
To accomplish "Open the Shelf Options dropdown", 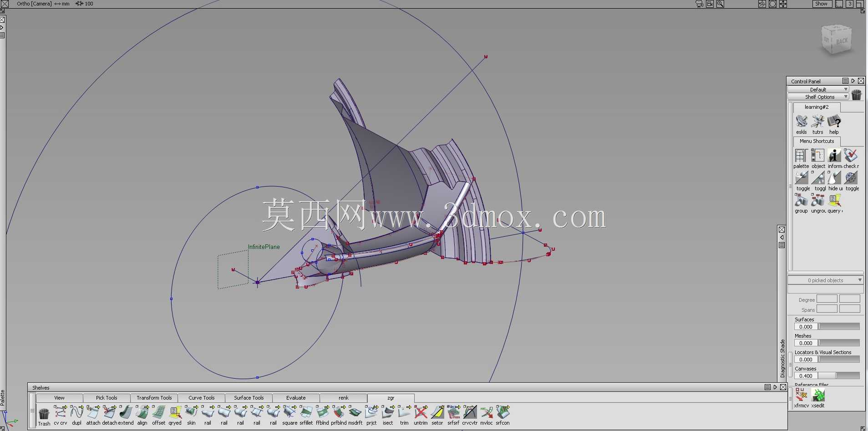I will point(818,97).
